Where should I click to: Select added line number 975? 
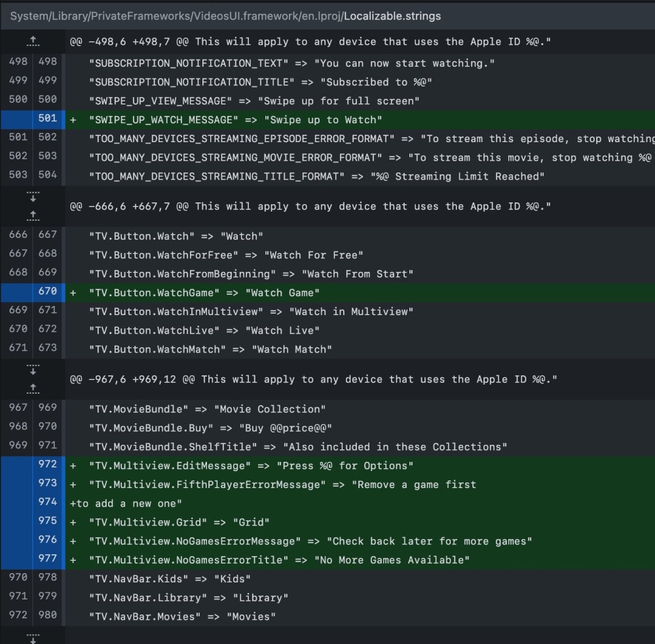[x=48, y=521]
